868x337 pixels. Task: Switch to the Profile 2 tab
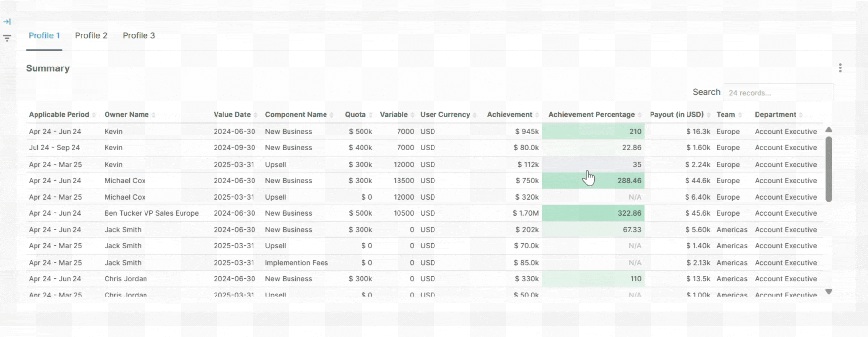91,35
